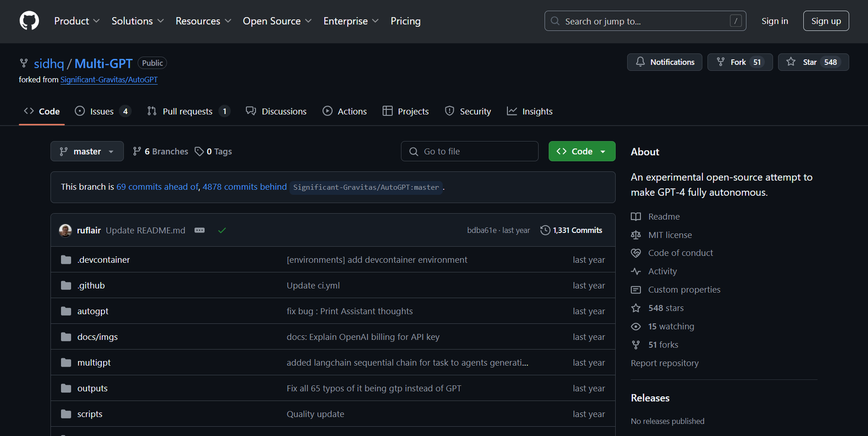Open commit 'Fix all 65 typos' message

374,388
